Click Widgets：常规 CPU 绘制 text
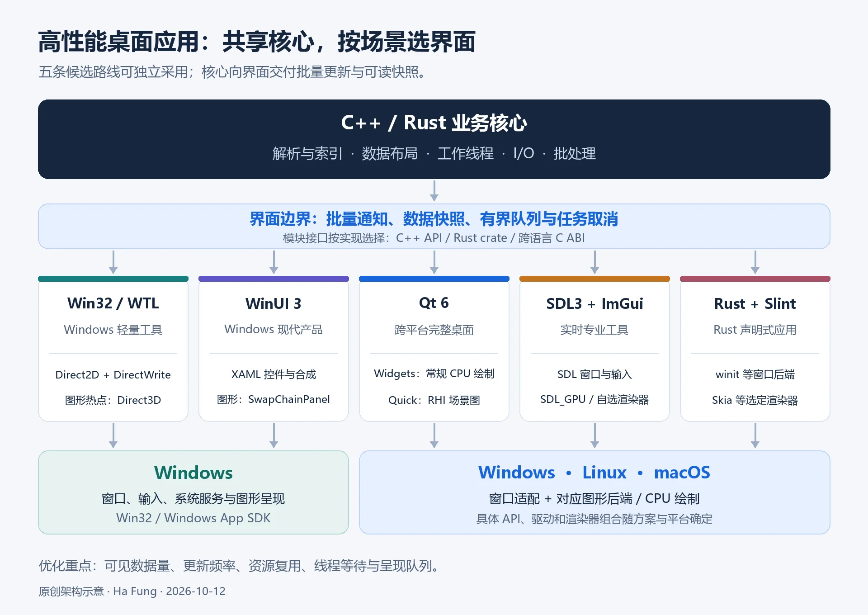Screen dimensions: 868x615 tap(434, 374)
